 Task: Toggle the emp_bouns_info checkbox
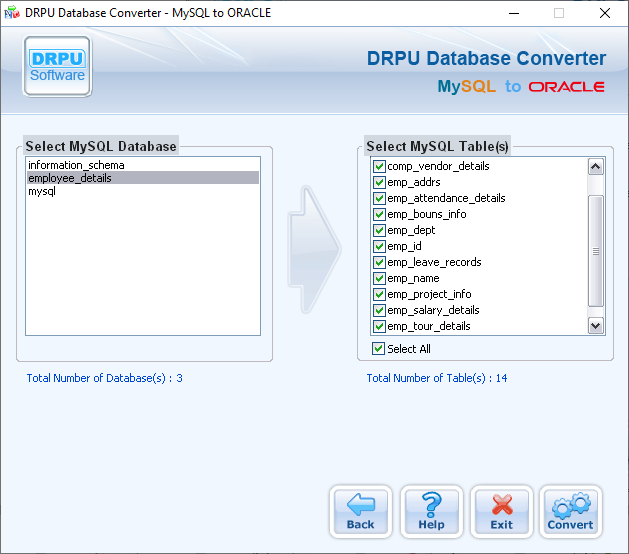click(x=379, y=214)
